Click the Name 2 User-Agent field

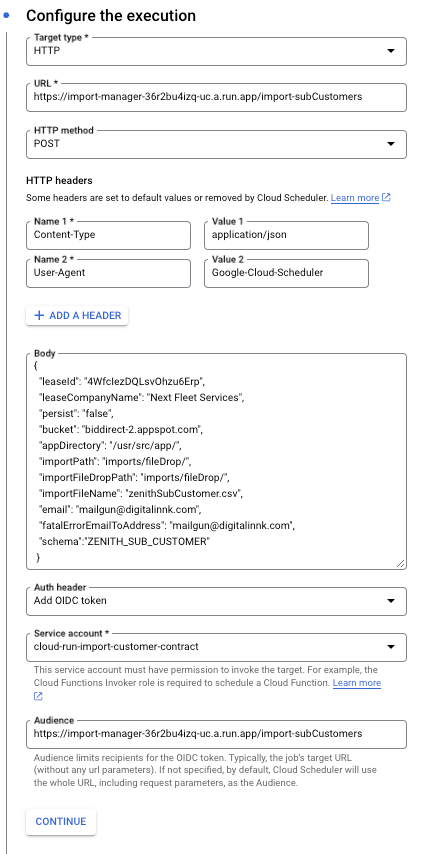click(108, 273)
